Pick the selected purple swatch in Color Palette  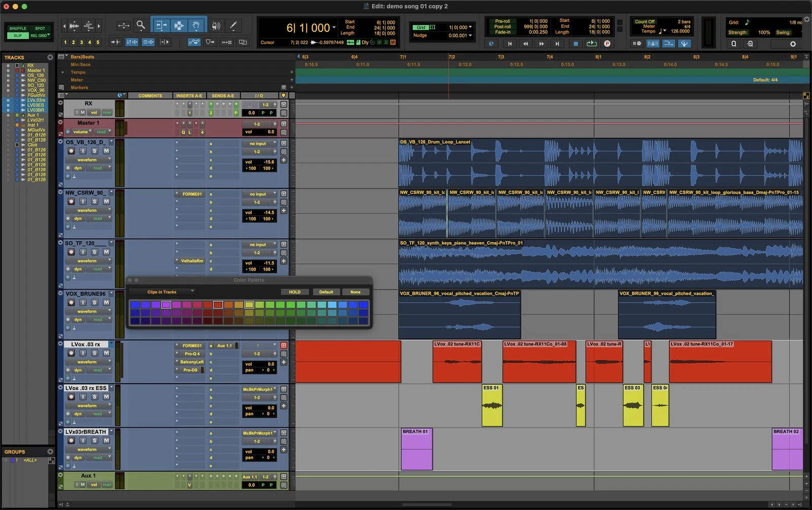[x=166, y=304]
